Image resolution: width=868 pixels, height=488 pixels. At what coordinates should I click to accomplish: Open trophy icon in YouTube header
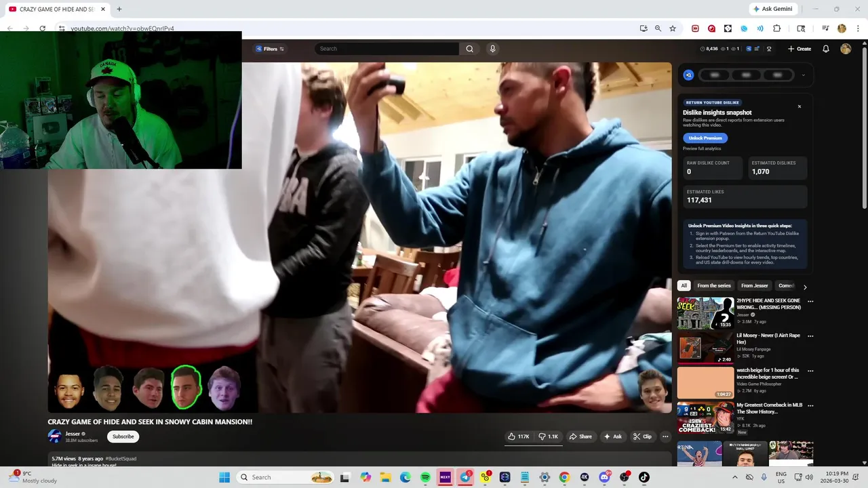(x=769, y=49)
